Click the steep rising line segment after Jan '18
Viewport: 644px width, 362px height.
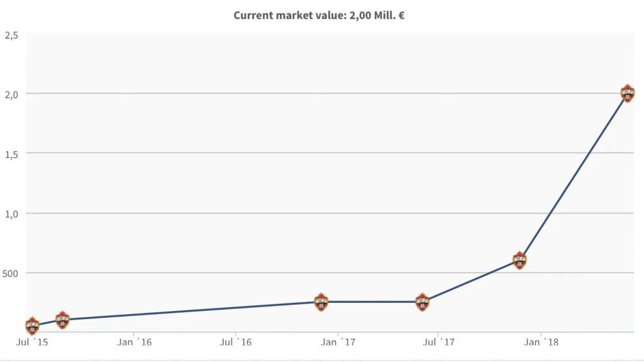[x=574, y=177]
